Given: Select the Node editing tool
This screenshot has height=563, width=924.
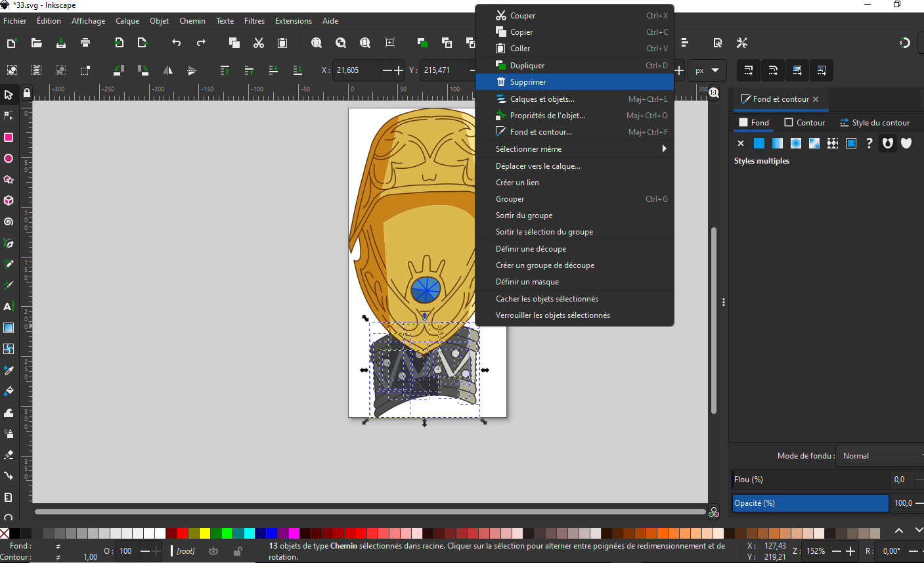Looking at the screenshot, I should click(x=9, y=116).
